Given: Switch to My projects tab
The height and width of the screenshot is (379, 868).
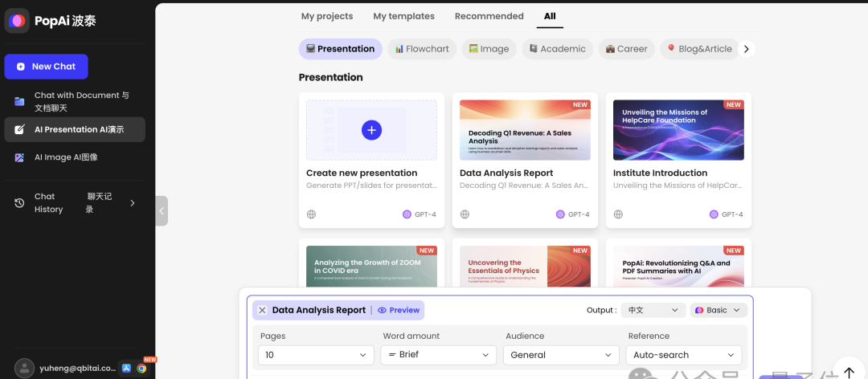Looking at the screenshot, I should pyautogui.click(x=327, y=16).
